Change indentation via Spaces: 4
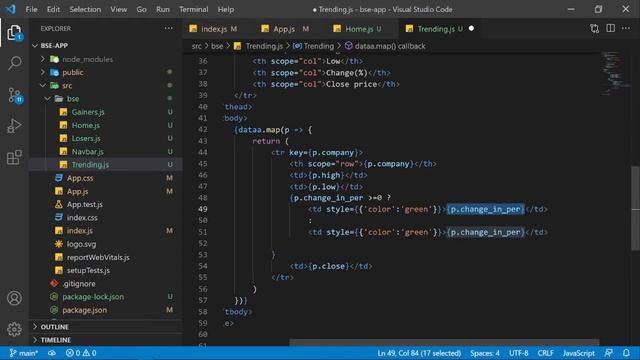The image size is (640, 360). coord(484,353)
